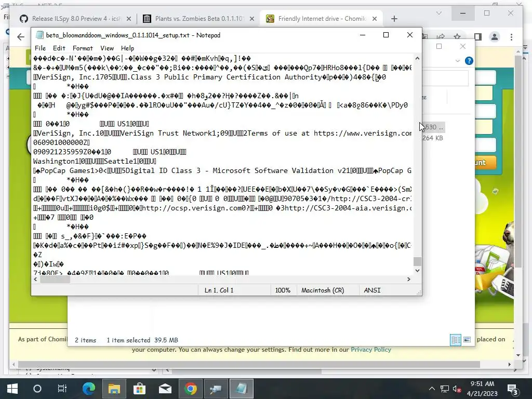This screenshot has width=532, height=399.
Task: Open Microsoft Store from taskbar
Action: (x=139, y=389)
